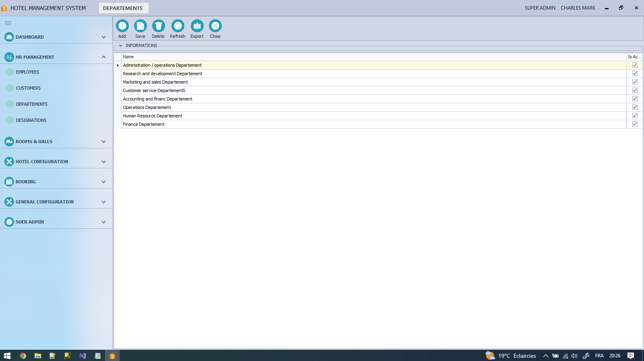Click the Customers bullet icon

tap(10, 88)
